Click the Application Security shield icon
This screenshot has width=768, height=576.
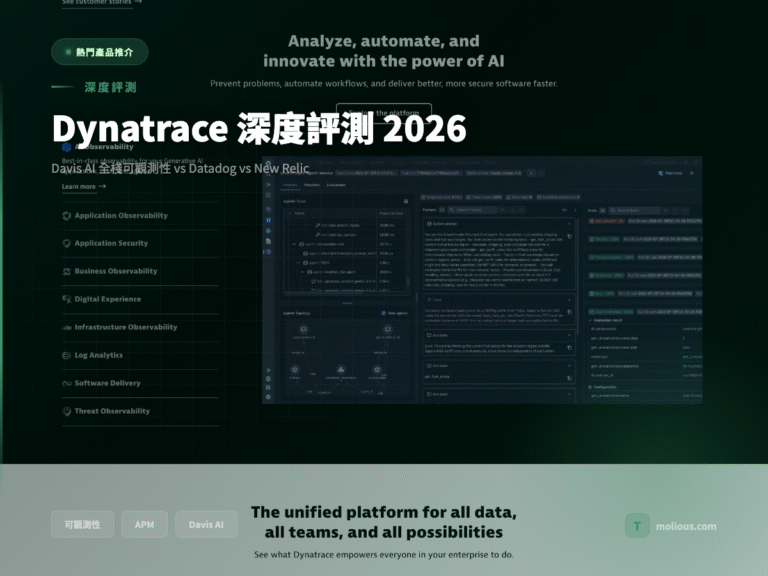(67, 243)
